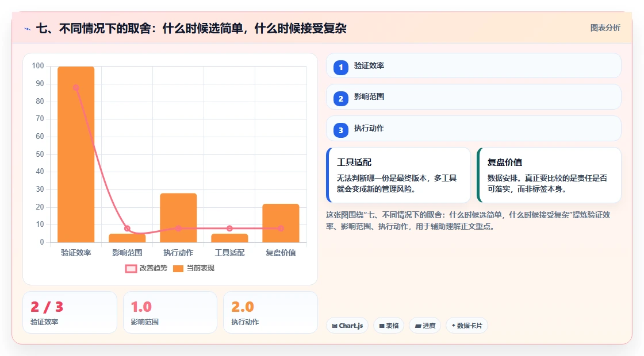The image size is (644, 356).
Task: Click the 影响范围 orange bar
Action: (127, 238)
